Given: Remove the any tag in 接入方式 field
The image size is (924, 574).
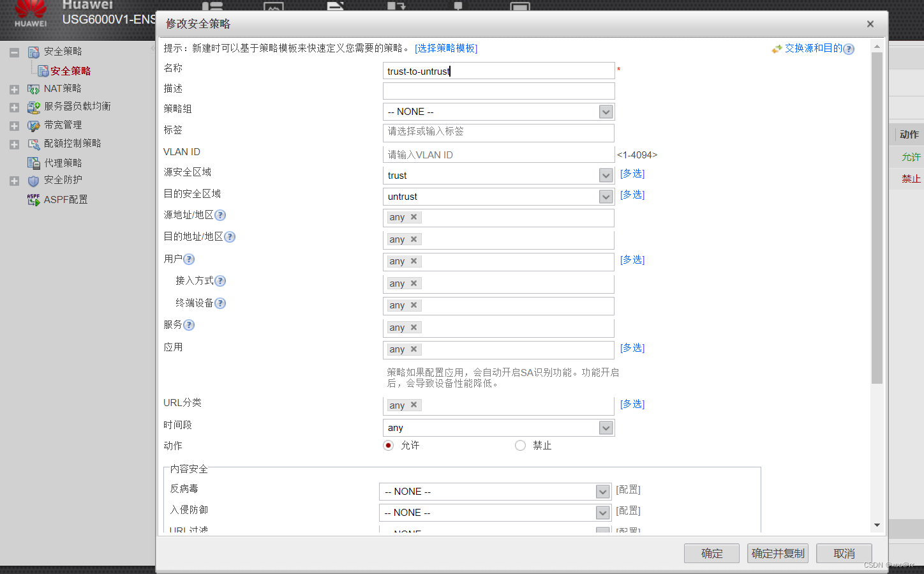Looking at the screenshot, I should [x=414, y=283].
